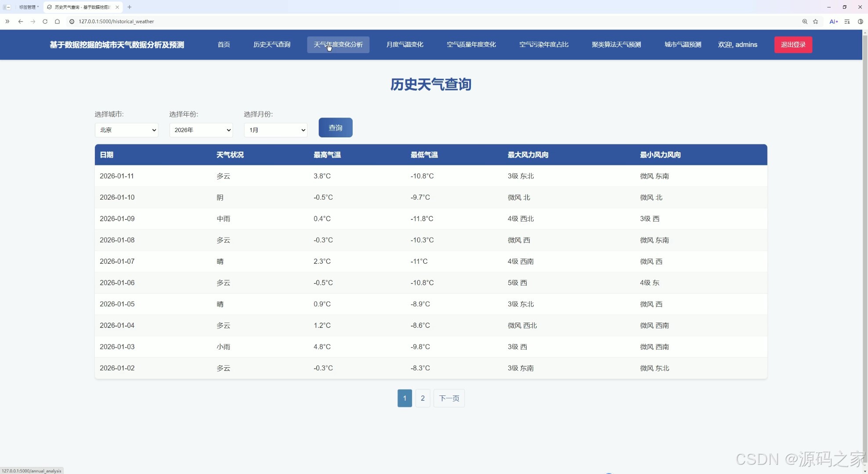The height and width of the screenshot is (474, 868).
Task: Go to page 2 of results
Action: (x=423, y=398)
